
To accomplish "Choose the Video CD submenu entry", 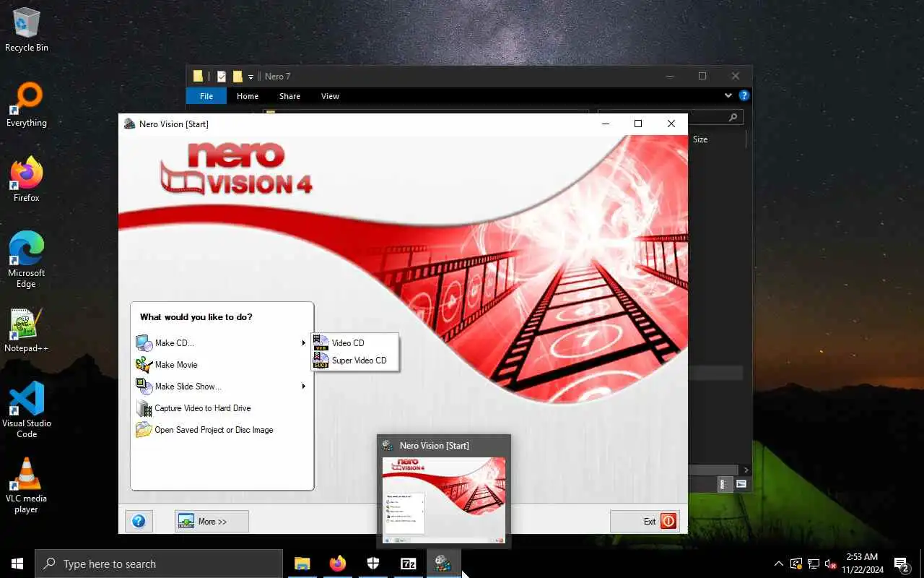I will (355, 343).
